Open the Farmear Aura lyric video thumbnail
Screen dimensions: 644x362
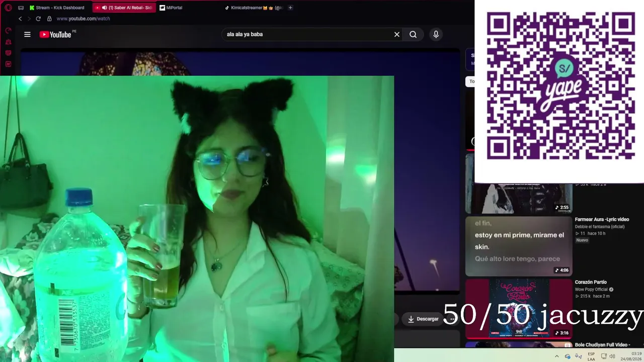[519, 246]
